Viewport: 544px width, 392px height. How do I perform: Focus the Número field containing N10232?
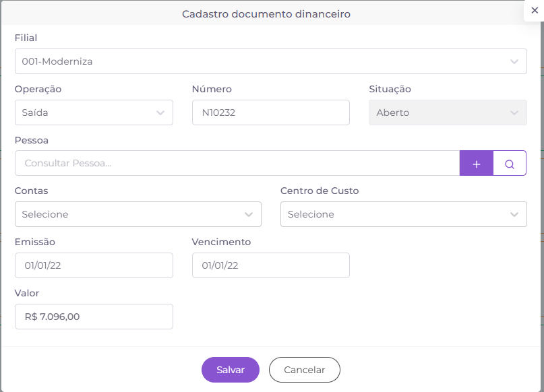[x=270, y=112]
